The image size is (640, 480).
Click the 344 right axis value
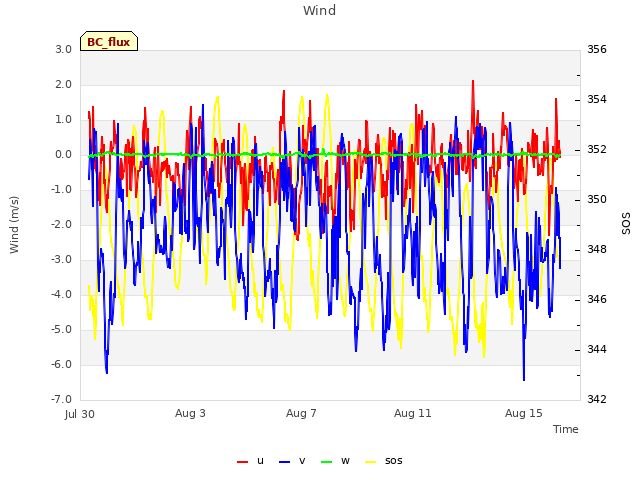[597, 349]
